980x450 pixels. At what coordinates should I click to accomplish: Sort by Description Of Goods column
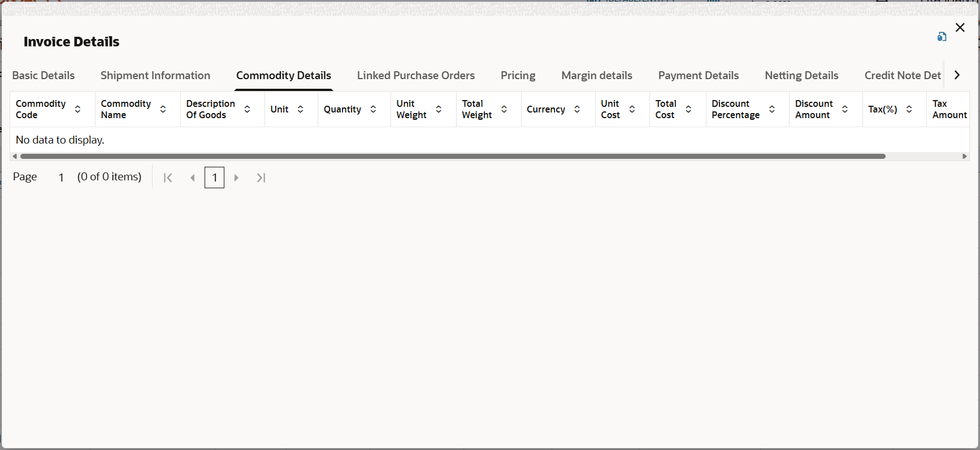coord(248,109)
